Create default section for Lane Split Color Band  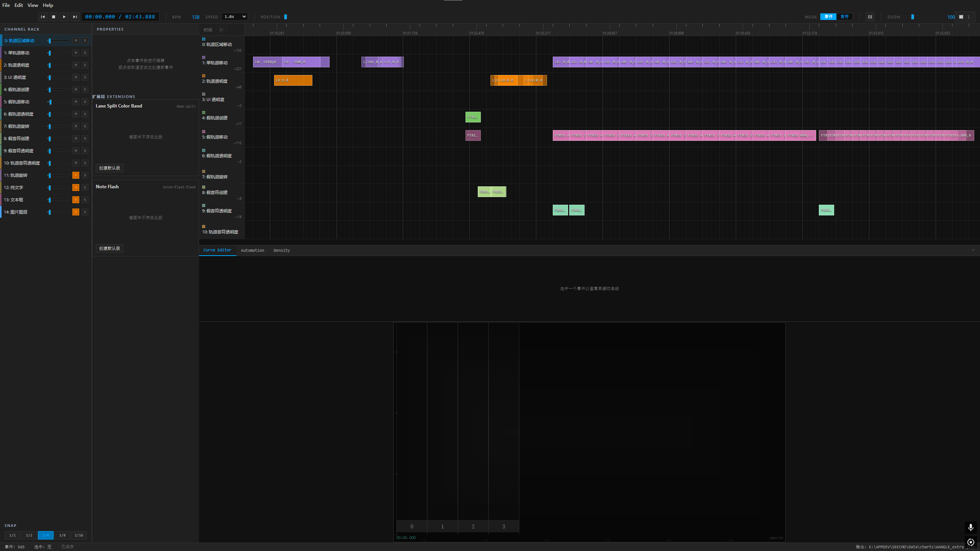click(109, 168)
